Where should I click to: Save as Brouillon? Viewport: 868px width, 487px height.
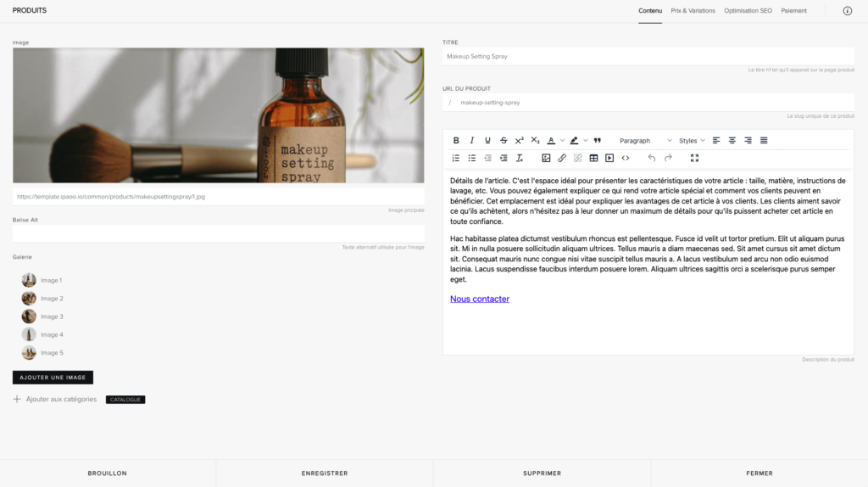[x=108, y=473]
